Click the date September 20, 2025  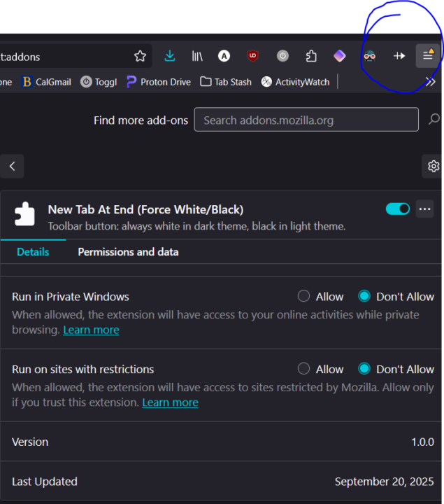385,482
